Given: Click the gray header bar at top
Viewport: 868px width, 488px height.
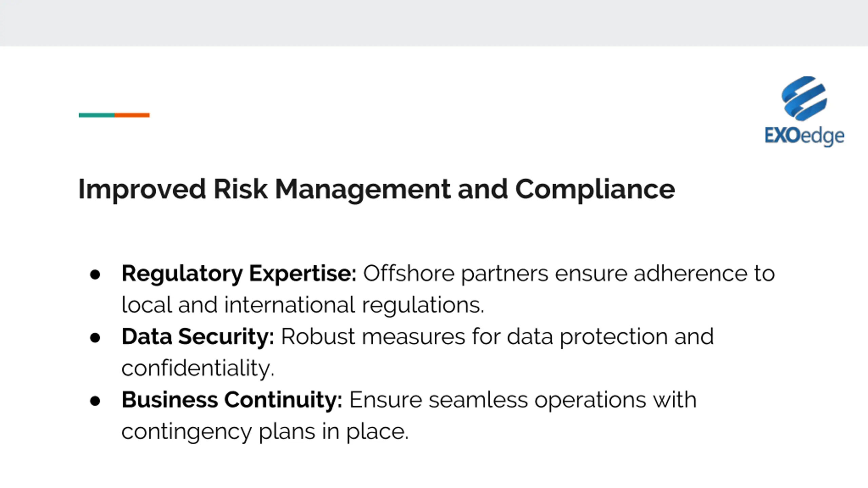Looking at the screenshot, I should 434,23.
